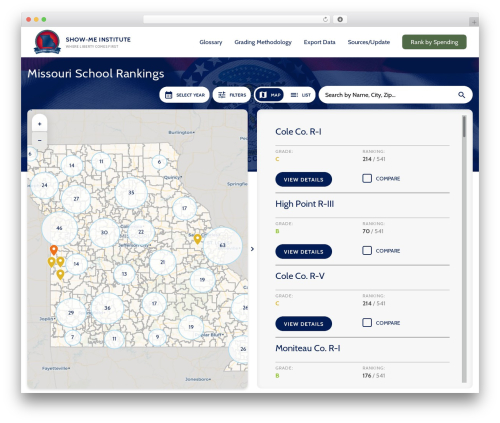Zoom in on the map
Viewport: 500px width, 423px height.
click(40, 124)
